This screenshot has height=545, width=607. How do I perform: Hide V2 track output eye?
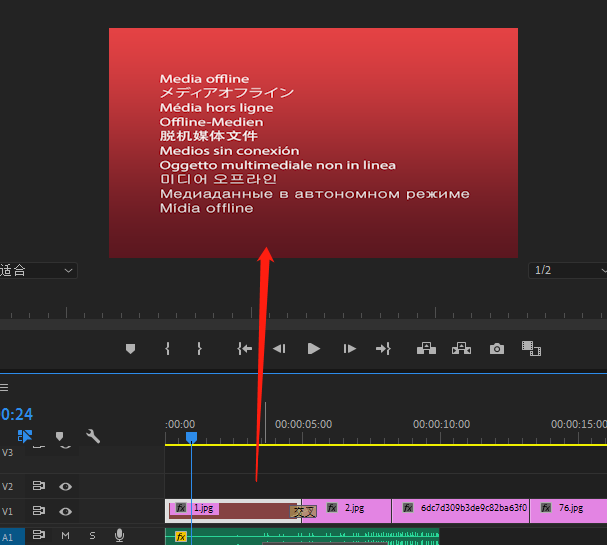pos(65,487)
